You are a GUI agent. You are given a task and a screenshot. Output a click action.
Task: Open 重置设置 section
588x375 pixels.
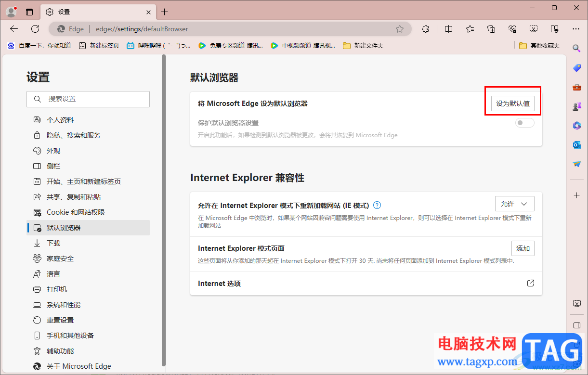click(x=88, y=320)
